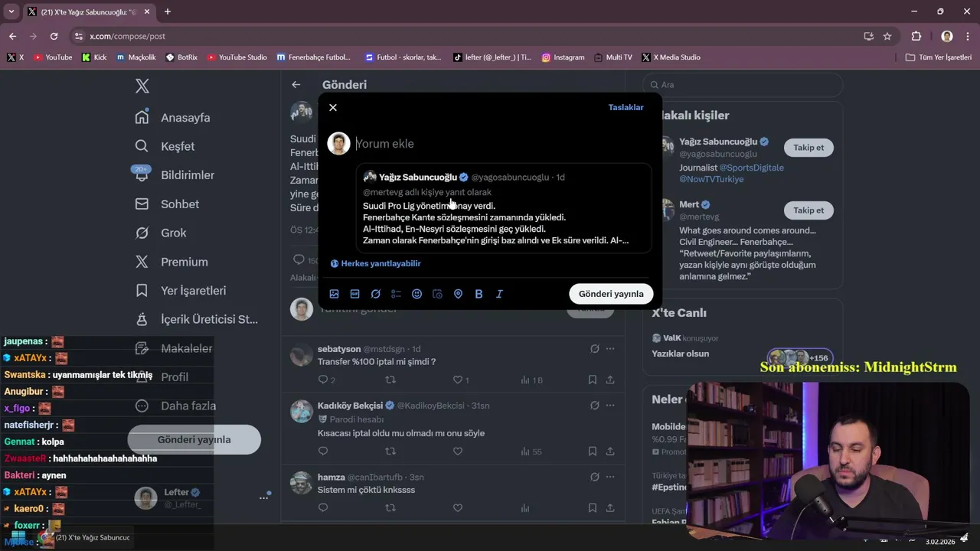Screen dimensions: 980x551
Task: Add a GIF in composer
Action: (x=354, y=294)
